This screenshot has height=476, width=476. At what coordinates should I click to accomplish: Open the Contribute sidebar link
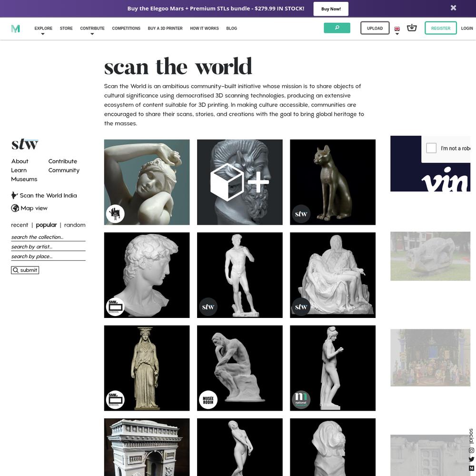(x=62, y=161)
